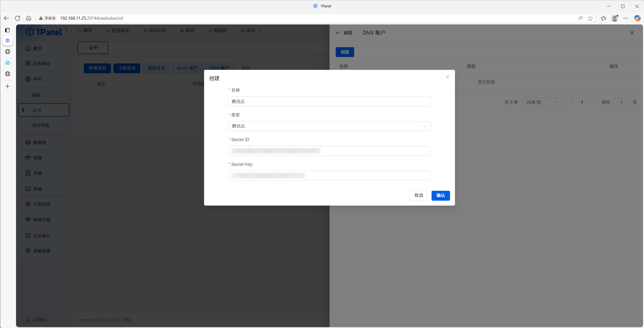This screenshot has height=328, width=644.
Task: Open the 终端 terminal icon
Action: 28,189
